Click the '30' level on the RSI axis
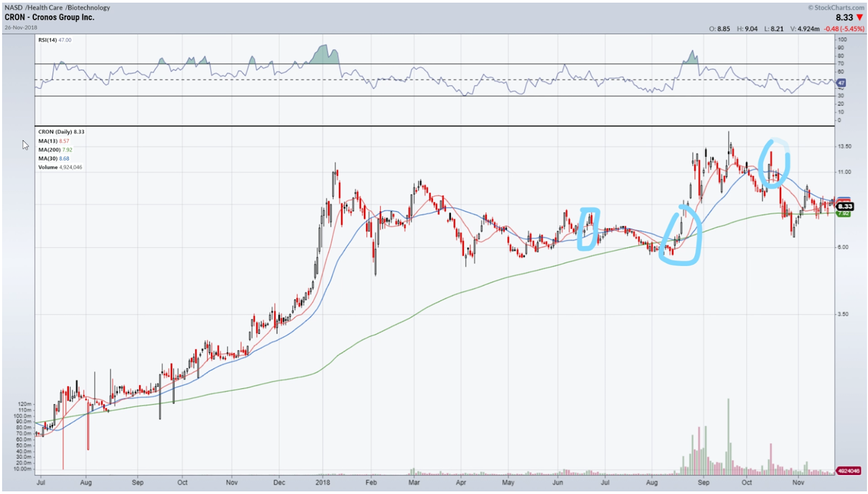The image size is (868, 494). tap(840, 96)
